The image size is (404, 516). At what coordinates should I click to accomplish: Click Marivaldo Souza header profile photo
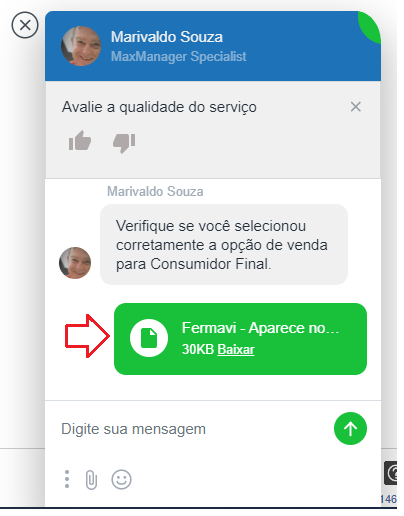pyautogui.click(x=81, y=46)
